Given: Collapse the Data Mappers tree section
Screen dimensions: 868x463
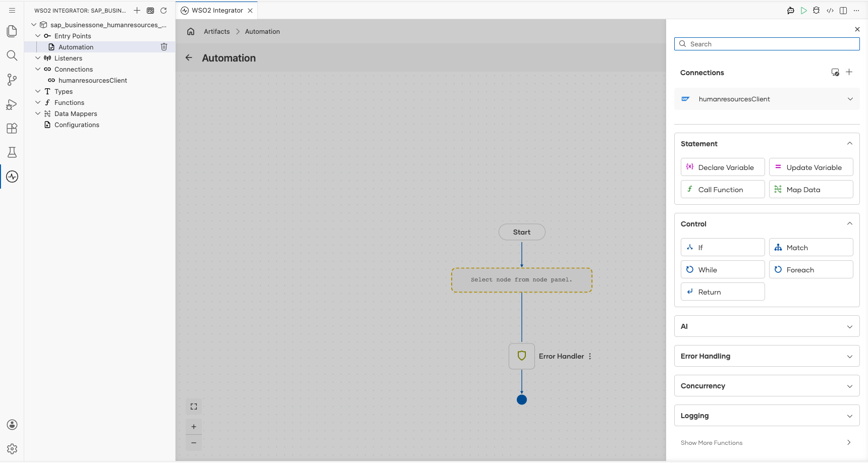Looking at the screenshot, I should [x=38, y=113].
